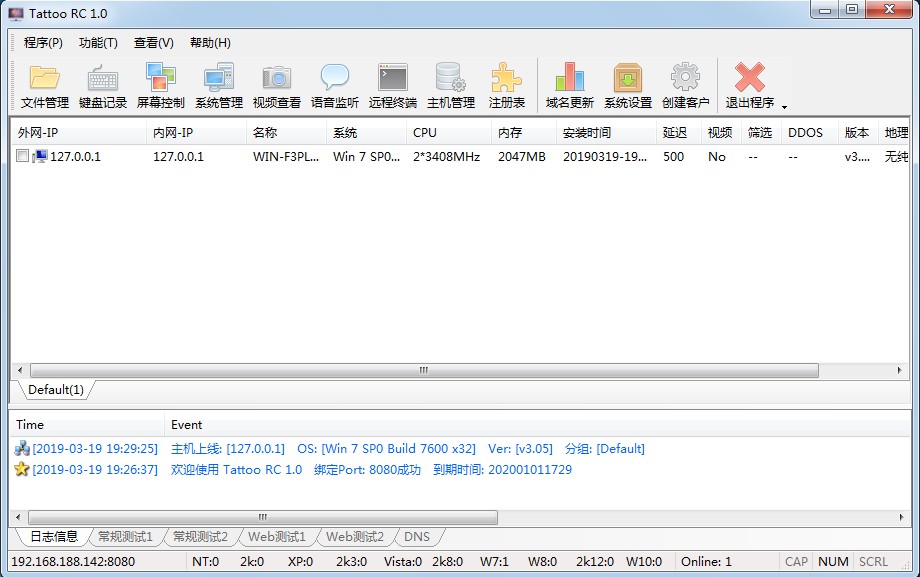920x577 pixels.
Task: Start the 语音监听 voice monitoring tool
Action: (334, 86)
